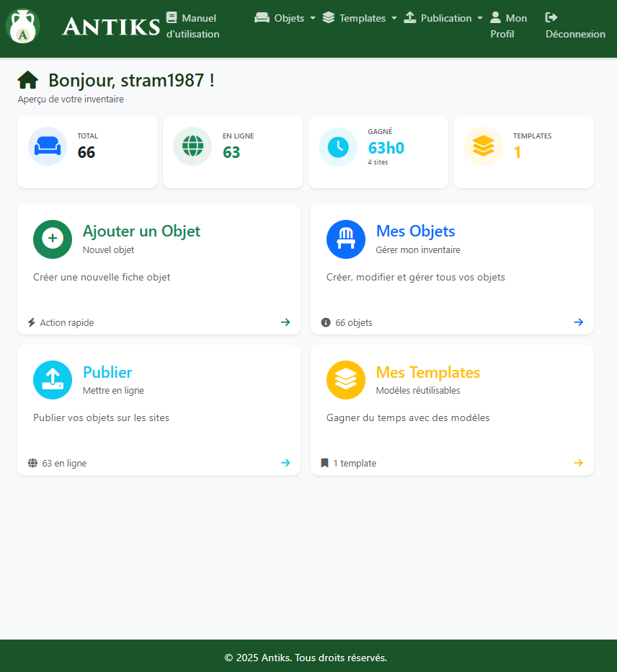Click the Antiks amphora logo icon
This screenshot has width=617, height=672.
[x=22, y=27]
